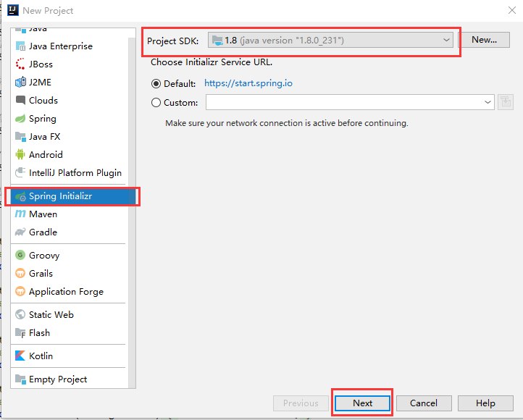Click the Next button
523x420 pixels.
362,403
